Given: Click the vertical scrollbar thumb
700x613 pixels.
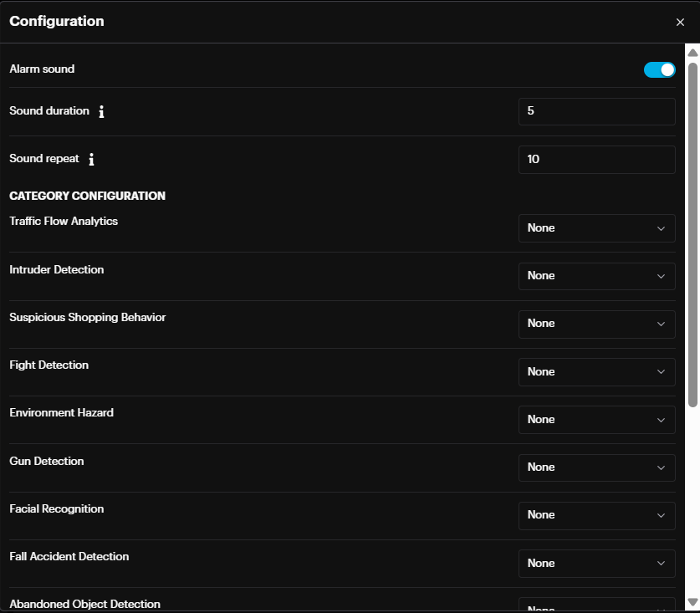Looking at the screenshot, I should (692, 234).
